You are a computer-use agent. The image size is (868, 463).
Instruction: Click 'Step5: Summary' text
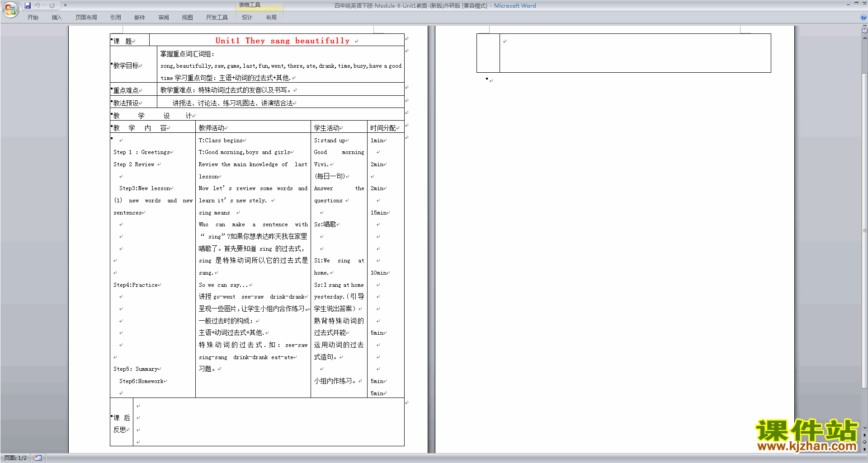click(136, 369)
